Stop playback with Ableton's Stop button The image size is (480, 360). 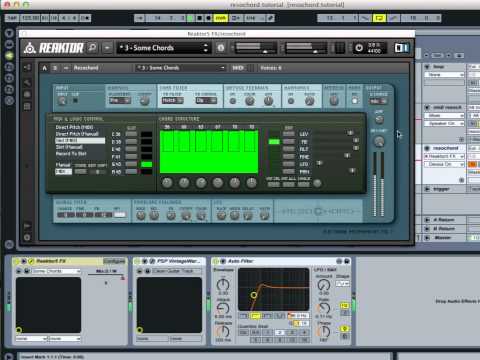[199, 18]
